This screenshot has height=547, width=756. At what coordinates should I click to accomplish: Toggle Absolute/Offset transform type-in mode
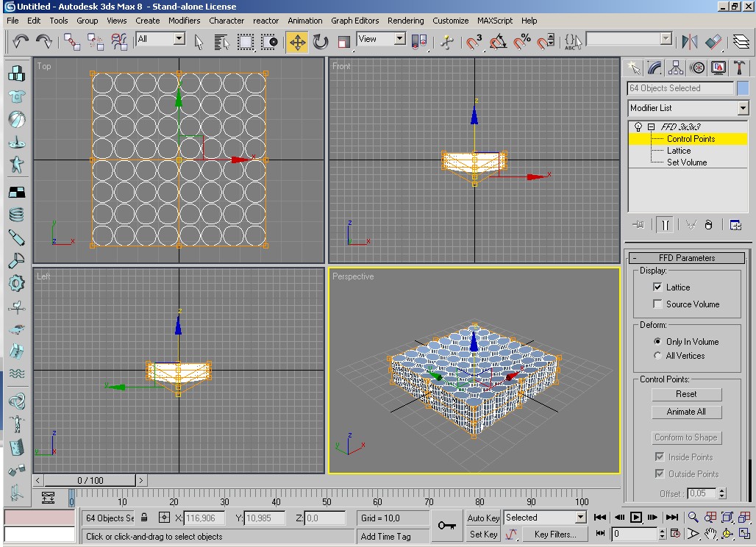(x=164, y=518)
